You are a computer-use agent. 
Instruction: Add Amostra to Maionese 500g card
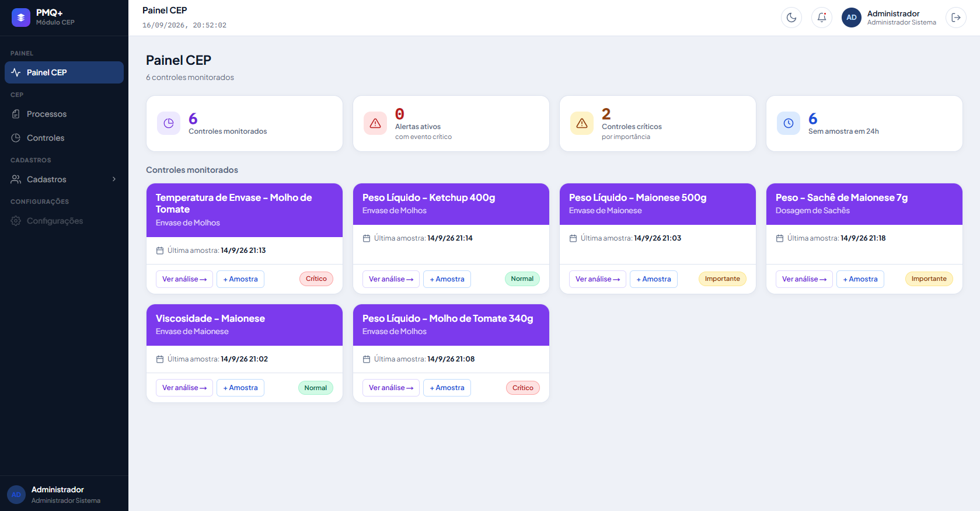(x=654, y=279)
